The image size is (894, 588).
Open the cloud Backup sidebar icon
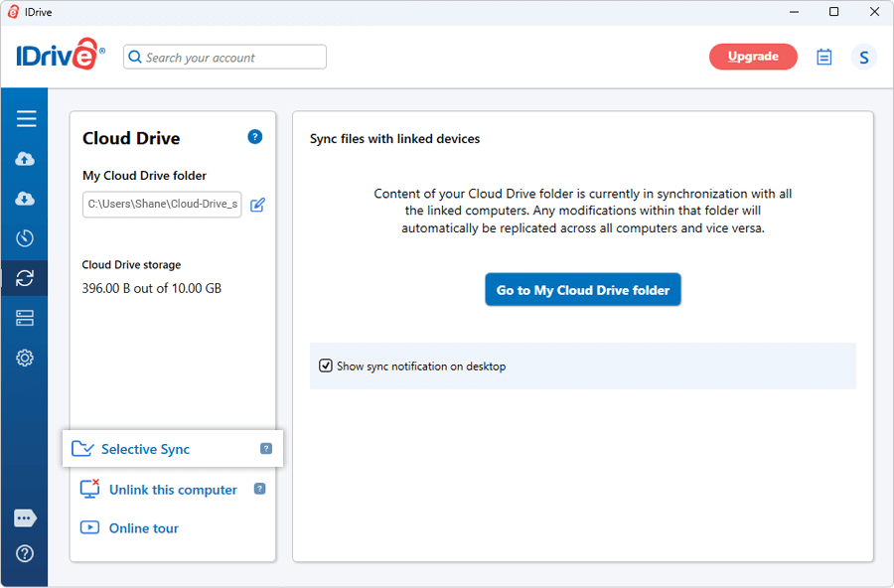click(x=26, y=159)
